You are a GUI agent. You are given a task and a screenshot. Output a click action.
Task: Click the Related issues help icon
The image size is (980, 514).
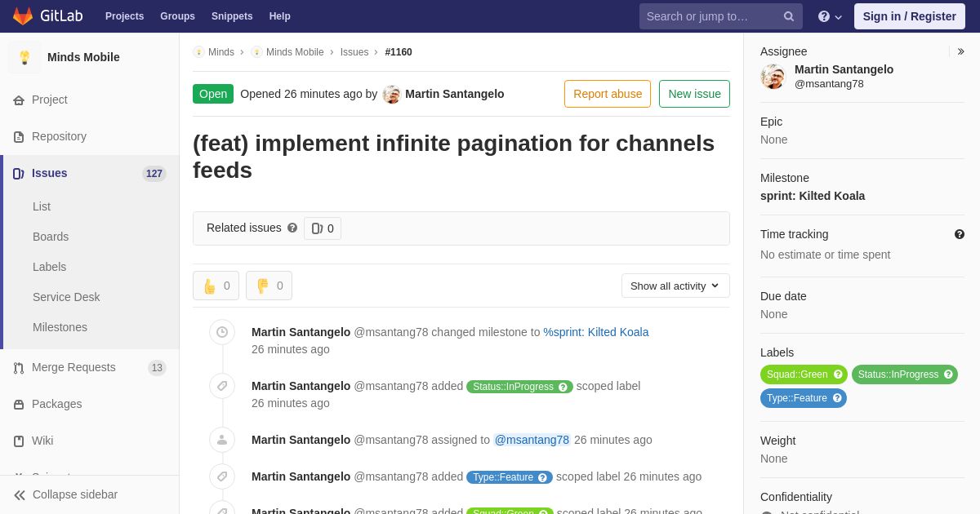click(x=292, y=228)
